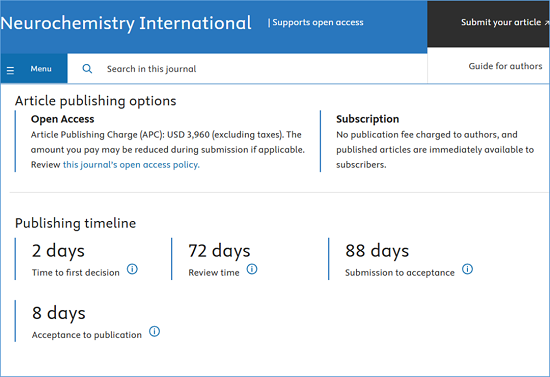Show info icon beside Review time
This screenshot has width=550, height=377.
coord(252,269)
